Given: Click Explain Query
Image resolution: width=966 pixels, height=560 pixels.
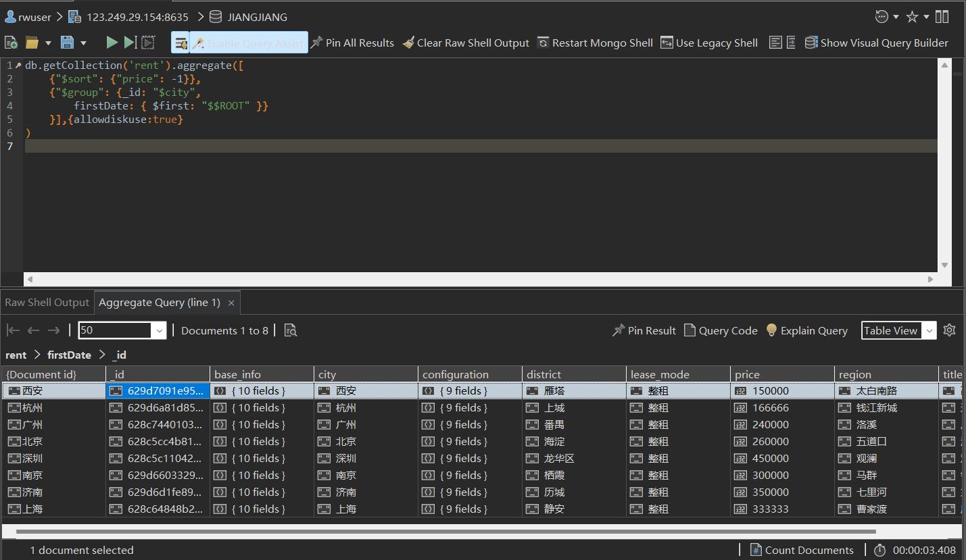Looking at the screenshot, I should (806, 330).
